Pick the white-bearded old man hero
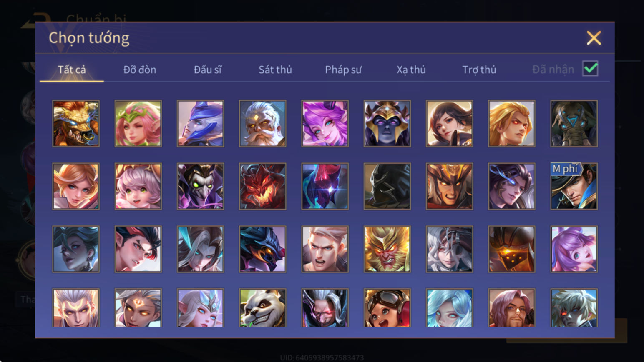Screen dimensions: 644x362 (x=263, y=124)
